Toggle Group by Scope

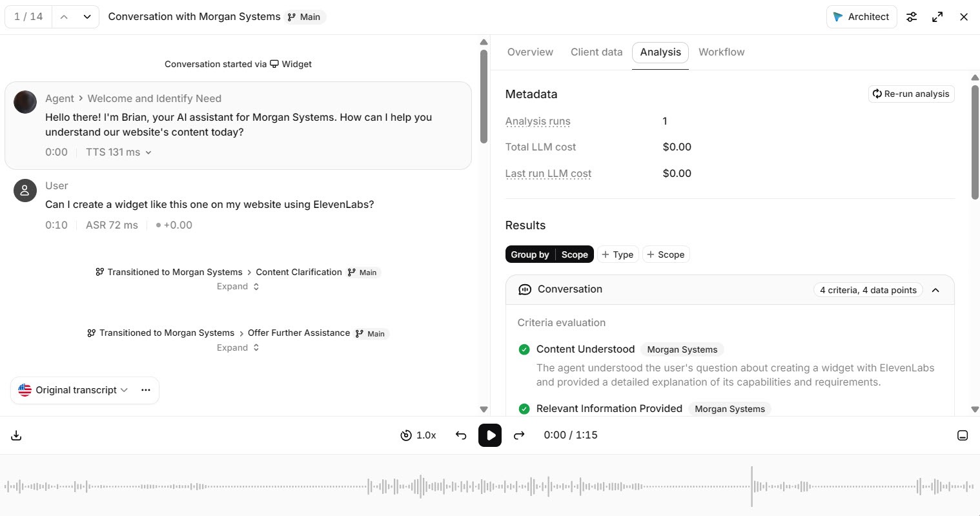pyautogui.click(x=549, y=254)
